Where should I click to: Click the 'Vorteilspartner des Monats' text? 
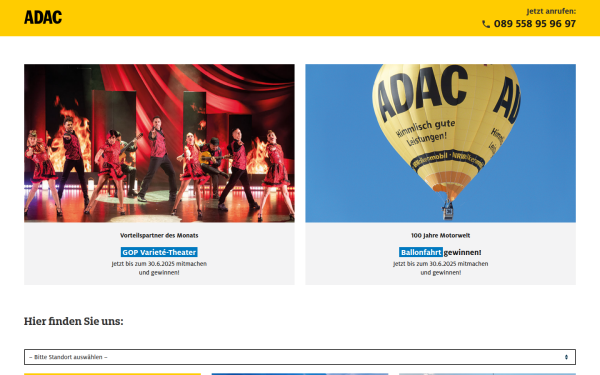tap(159, 235)
